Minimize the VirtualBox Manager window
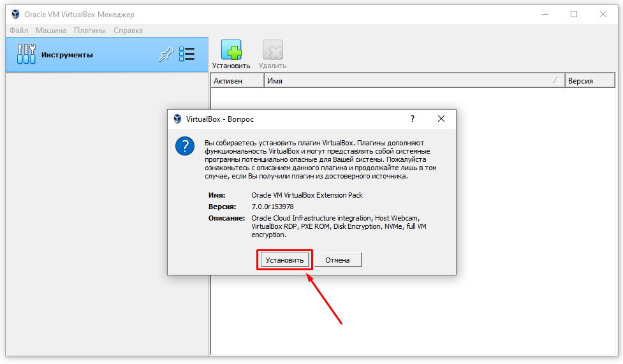Image resolution: width=623 pixels, height=364 pixels. pos(545,14)
